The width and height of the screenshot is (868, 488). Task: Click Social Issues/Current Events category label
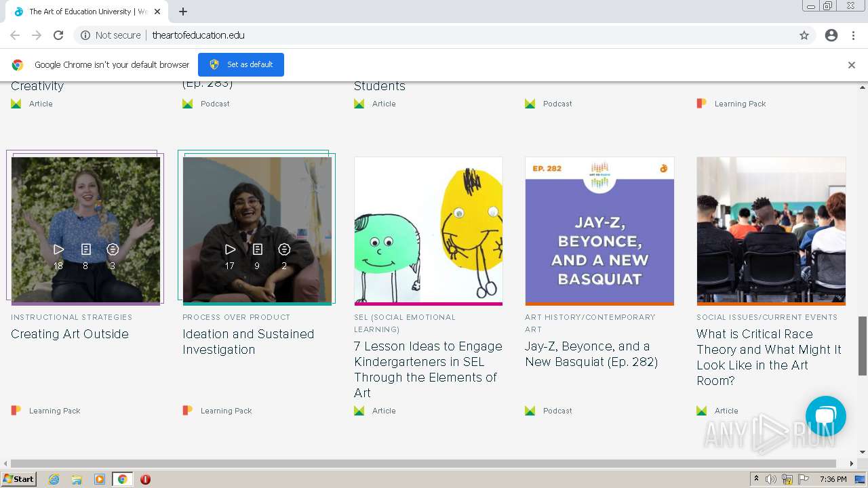pos(767,317)
